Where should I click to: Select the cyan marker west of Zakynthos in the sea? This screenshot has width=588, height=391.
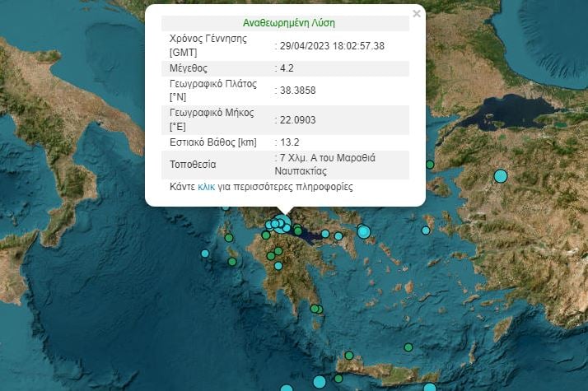click(x=205, y=254)
